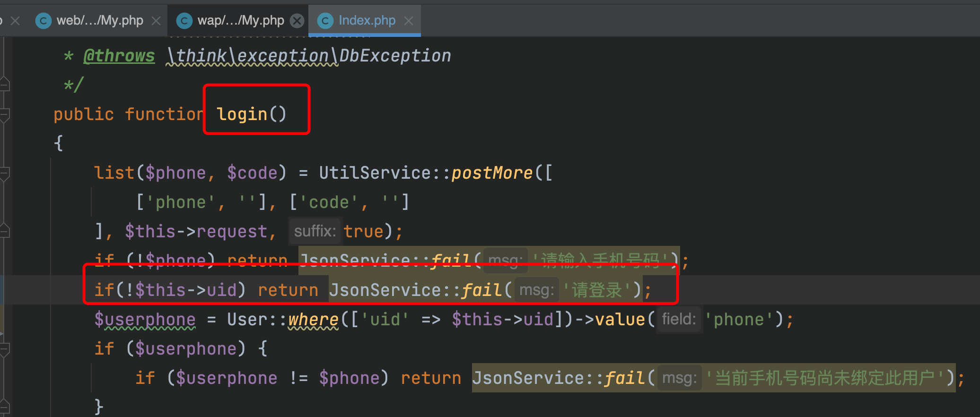
Task: Click the 'public' keyword
Action: pyautogui.click(x=84, y=114)
